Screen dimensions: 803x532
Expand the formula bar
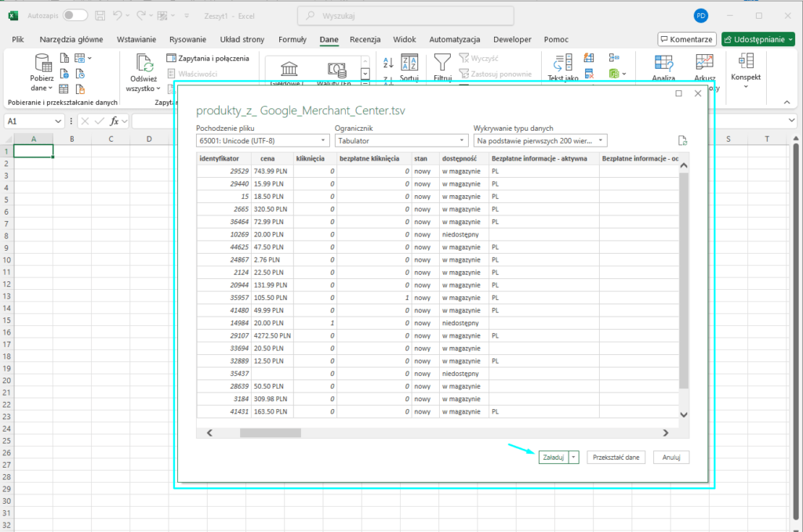click(792, 121)
